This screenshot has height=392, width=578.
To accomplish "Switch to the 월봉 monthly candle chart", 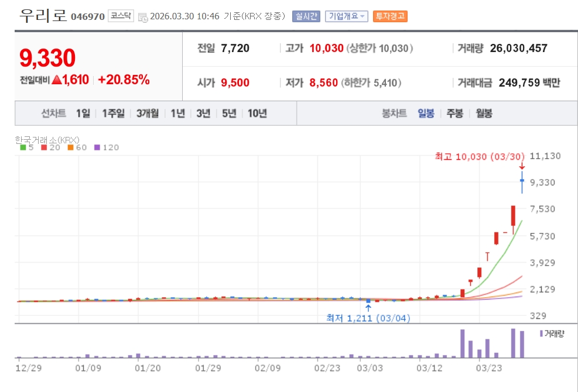I will click(484, 113).
